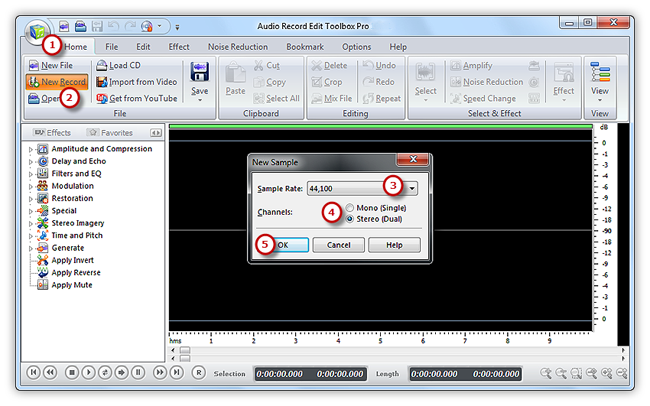Open the Help ribbon tab
This screenshot has height=406, width=650.
pos(398,47)
